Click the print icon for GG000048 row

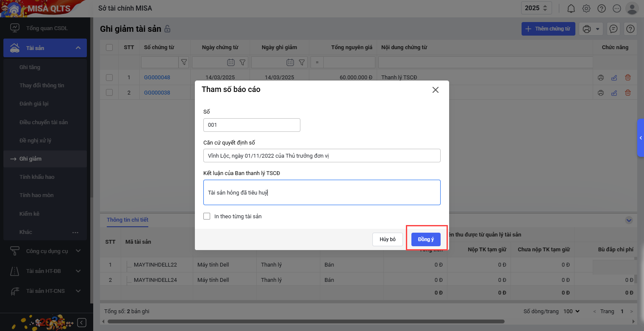(600, 78)
